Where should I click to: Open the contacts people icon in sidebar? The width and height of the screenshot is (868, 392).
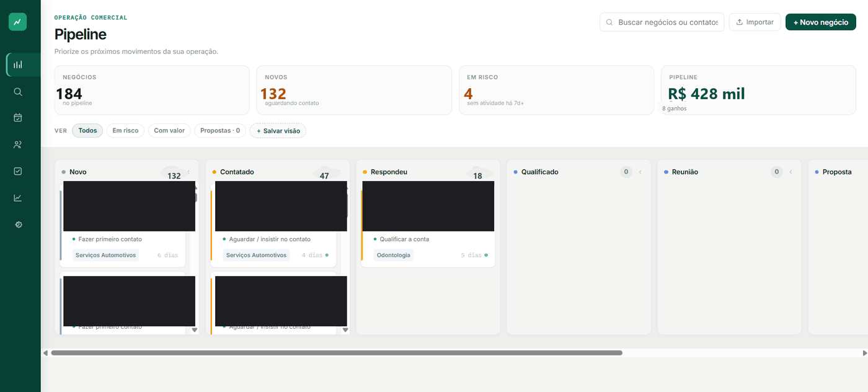tap(18, 145)
